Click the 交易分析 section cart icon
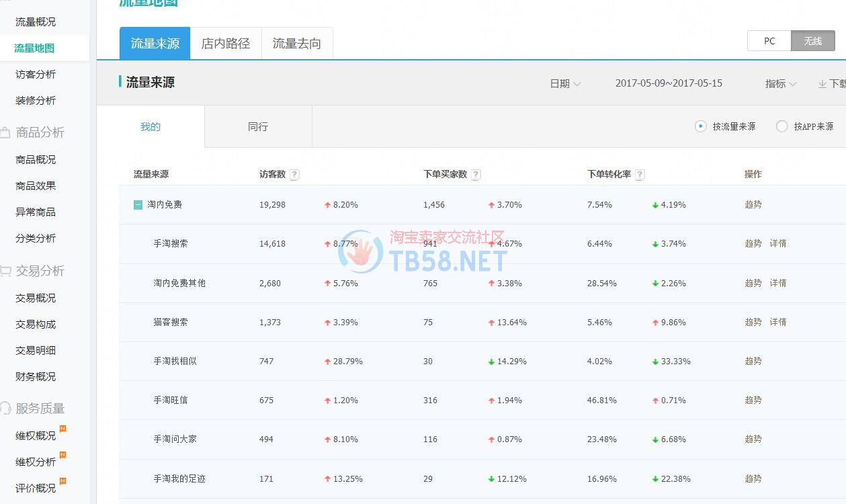This screenshot has height=504, width=846. click(6, 271)
